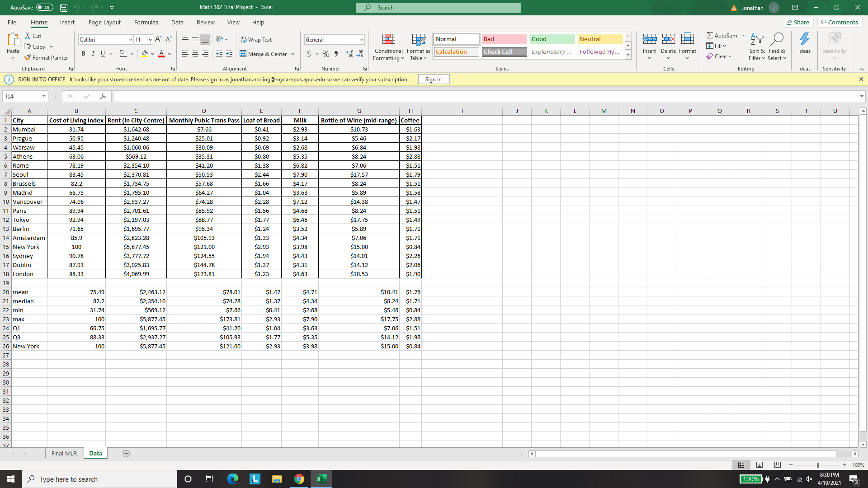Click the Excel icon in the Windows taskbar
Image resolution: width=868 pixels, height=488 pixels.
tap(321, 479)
